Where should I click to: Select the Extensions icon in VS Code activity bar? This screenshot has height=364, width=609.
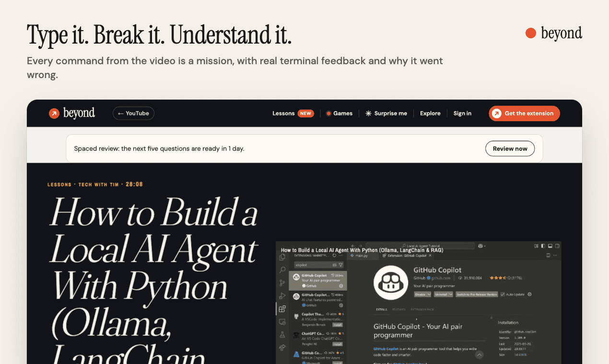click(282, 309)
